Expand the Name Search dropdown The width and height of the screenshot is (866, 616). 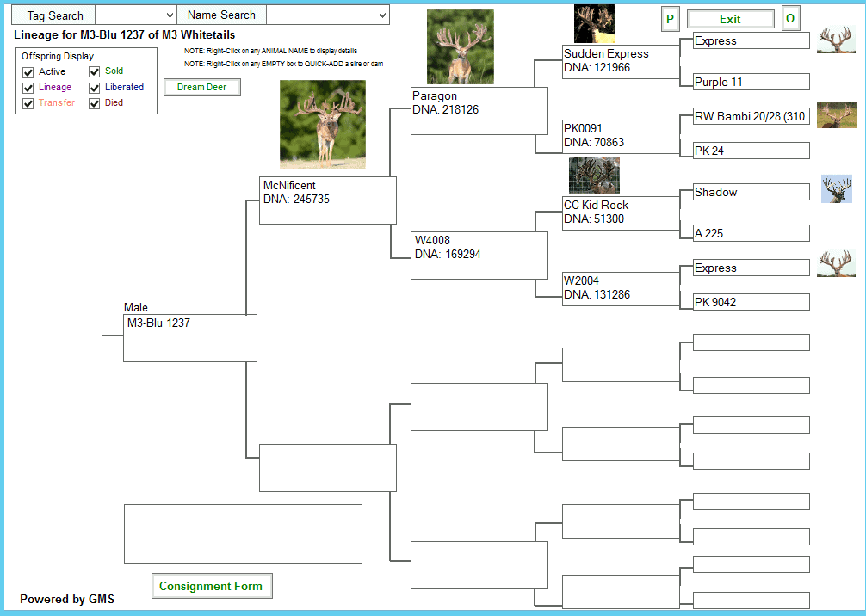coord(327,15)
